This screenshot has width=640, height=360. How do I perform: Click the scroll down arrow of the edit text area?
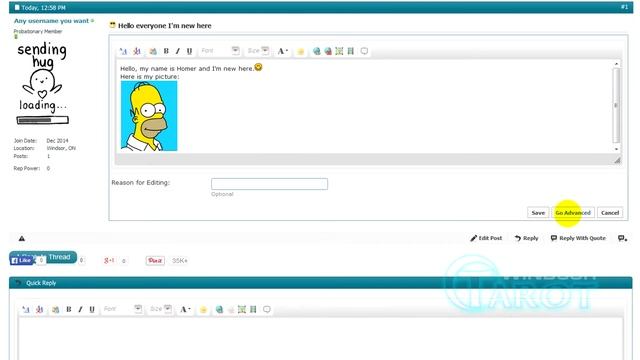[616, 149]
